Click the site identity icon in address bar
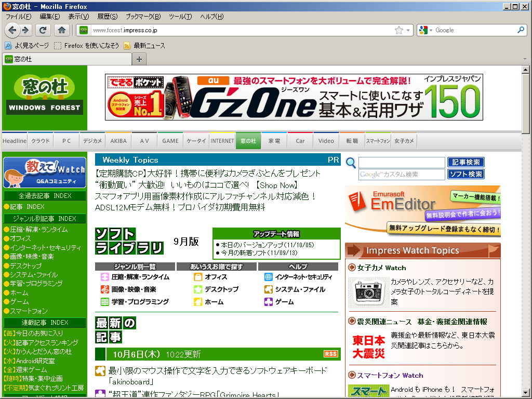 [x=84, y=30]
